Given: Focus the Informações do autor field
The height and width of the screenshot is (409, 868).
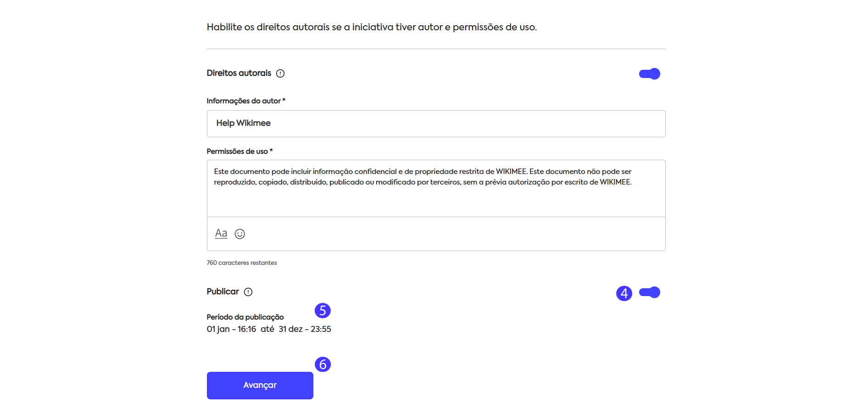Looking at the screenshot, I should coord(436,123).
